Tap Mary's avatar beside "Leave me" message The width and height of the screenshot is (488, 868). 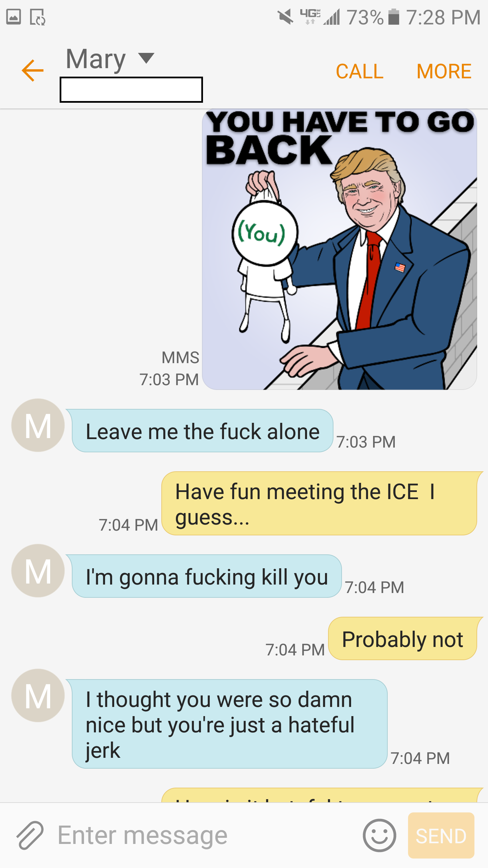(38, 425)
